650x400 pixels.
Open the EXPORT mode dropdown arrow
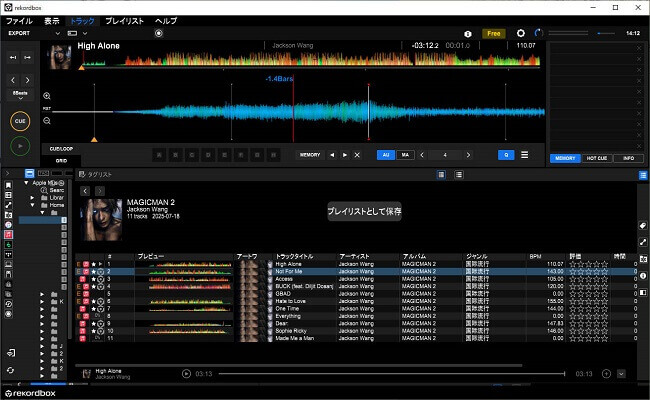pos(58,33)
